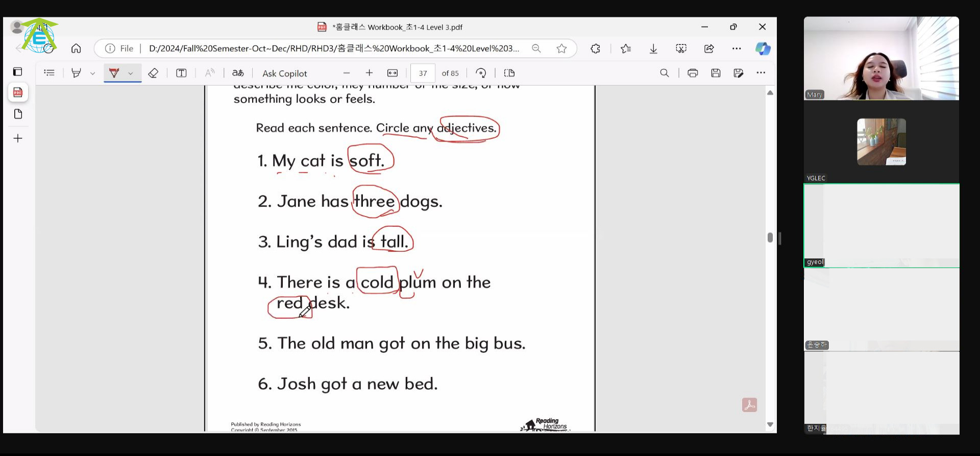Select the Add text tool
The height and width of the screenshot is (456, 980).
click(x=181, y=73)
